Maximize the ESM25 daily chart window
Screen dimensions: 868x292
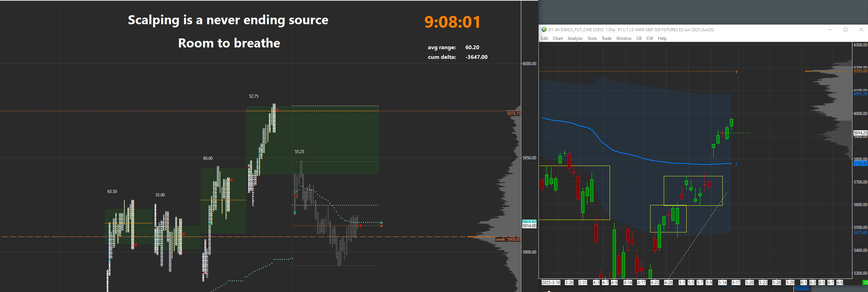tap(845, 29)
